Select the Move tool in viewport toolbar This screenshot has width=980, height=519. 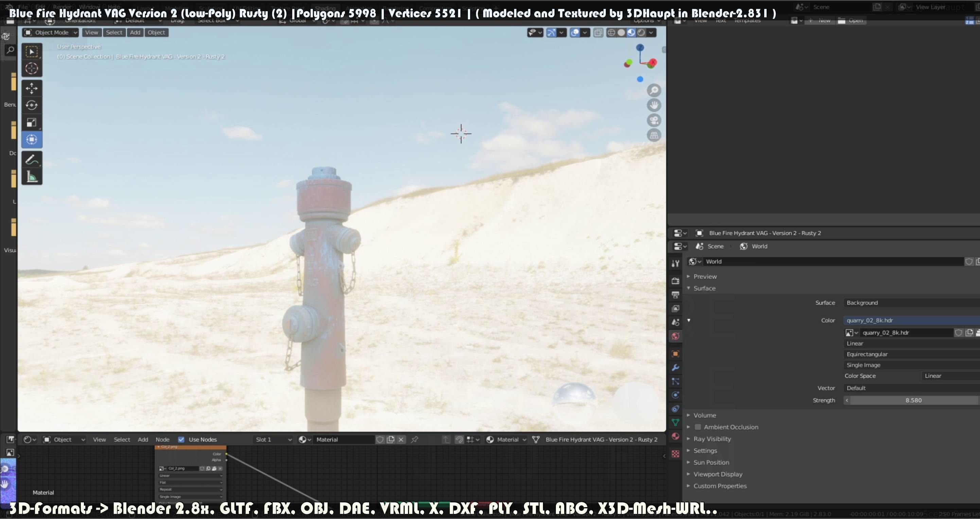32,88
